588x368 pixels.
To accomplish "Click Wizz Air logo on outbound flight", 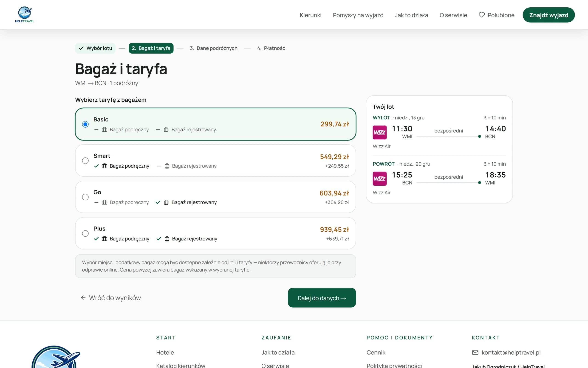I will point(379,132).
